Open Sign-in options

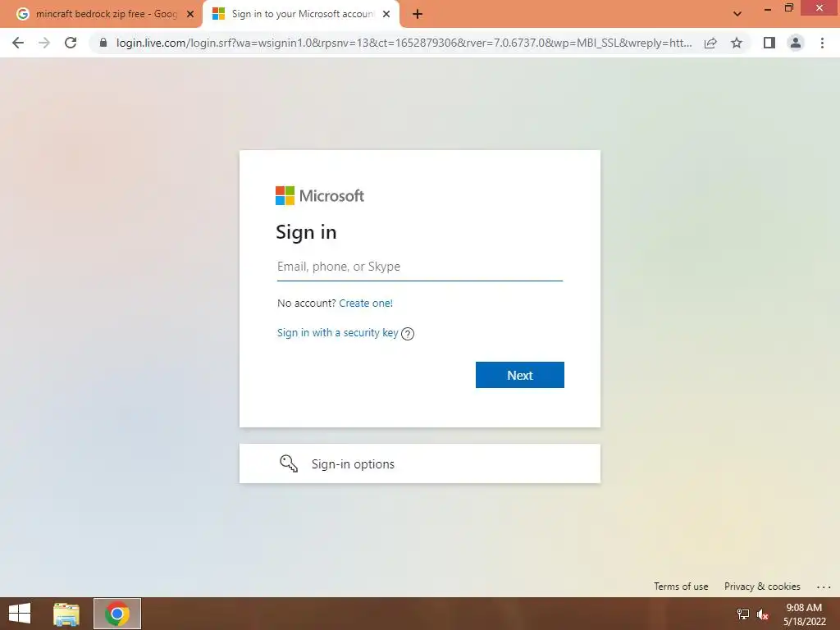point(420,464)
